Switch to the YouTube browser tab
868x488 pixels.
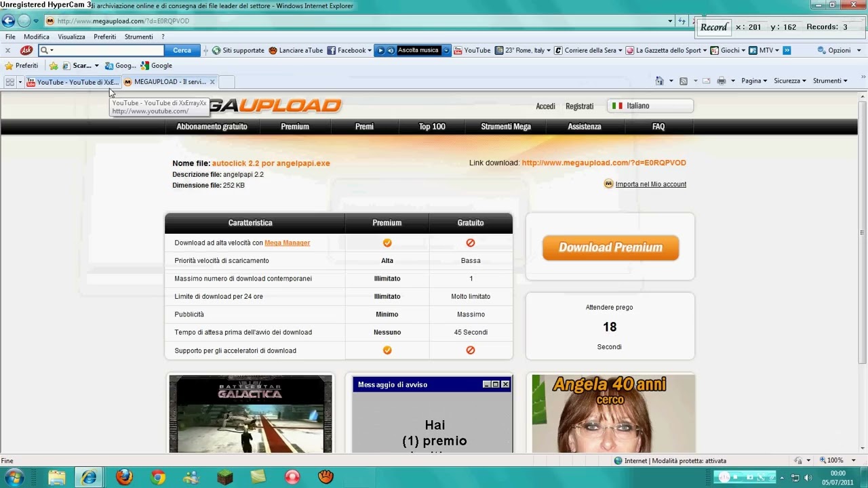coord(73,82)
